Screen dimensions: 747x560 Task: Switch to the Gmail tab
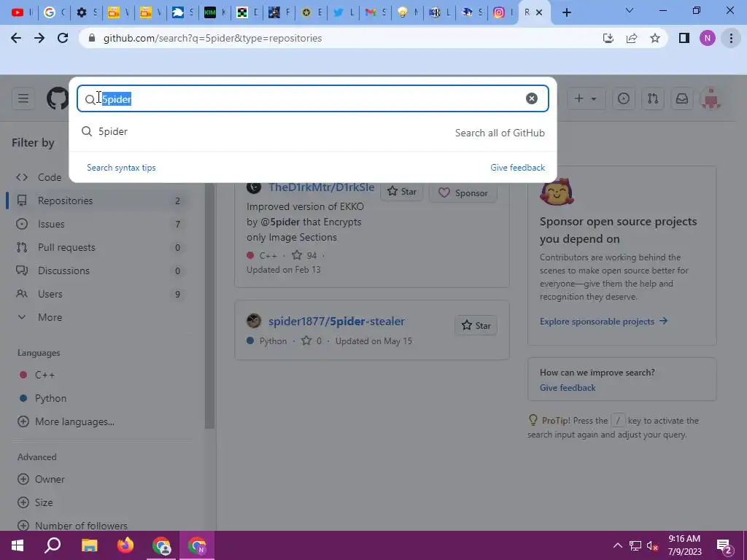(x=375, y=12)
